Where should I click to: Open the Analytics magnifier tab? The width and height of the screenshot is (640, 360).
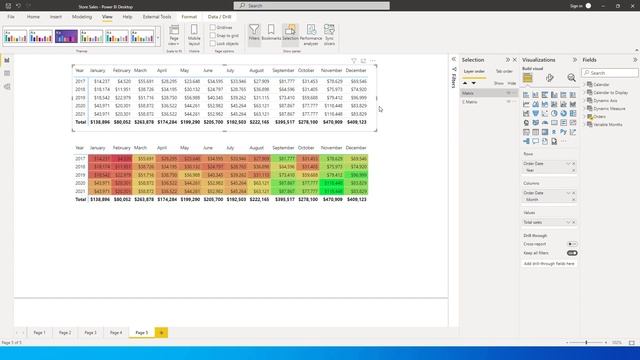pyautogui.click(x=571, y=78)
